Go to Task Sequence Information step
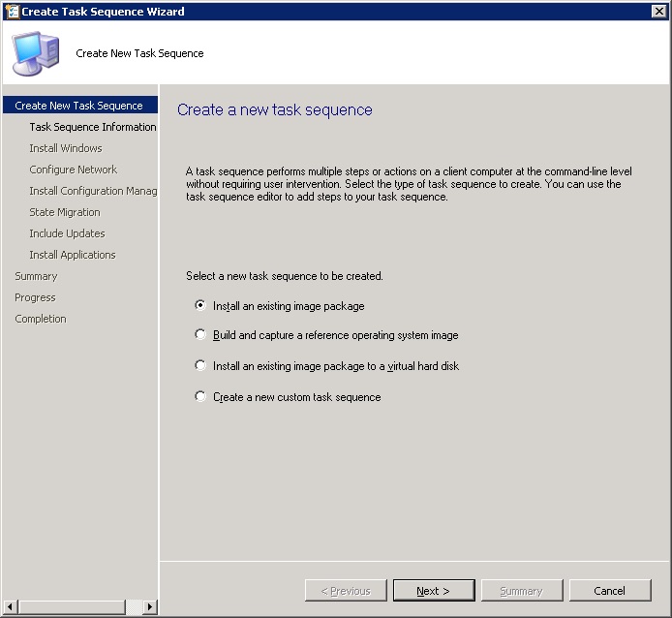This screenshot has height=618, width=672. point(92,127)
